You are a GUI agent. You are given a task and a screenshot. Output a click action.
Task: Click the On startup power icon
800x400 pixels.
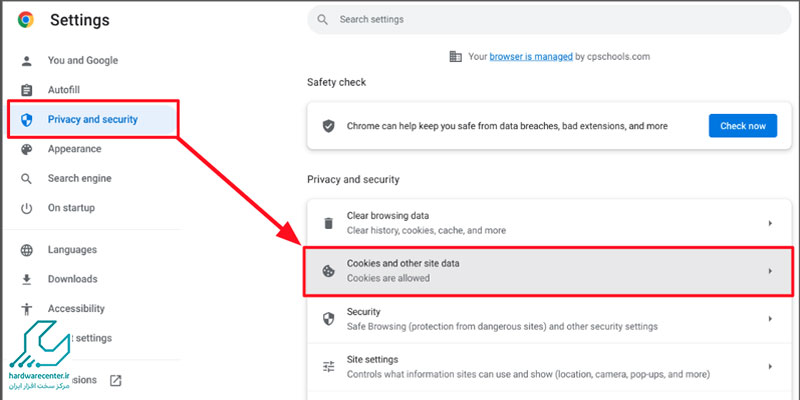click(26, 208)
